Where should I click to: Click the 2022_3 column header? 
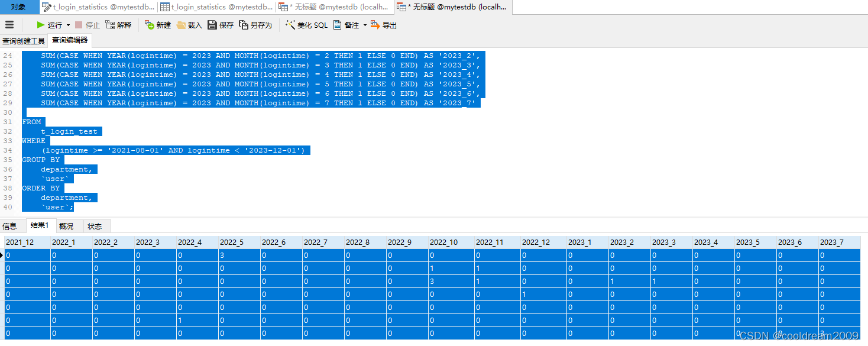tap(156, 242)
